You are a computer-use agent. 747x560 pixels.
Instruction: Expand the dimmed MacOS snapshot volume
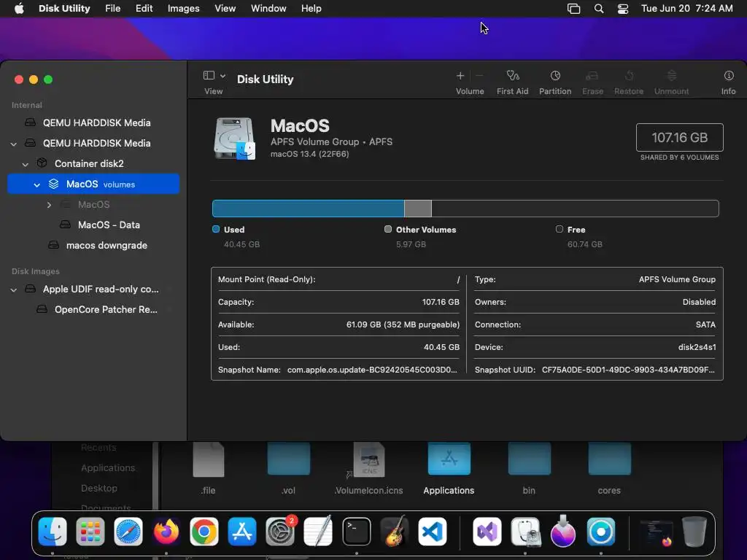[x=49, y=205]
